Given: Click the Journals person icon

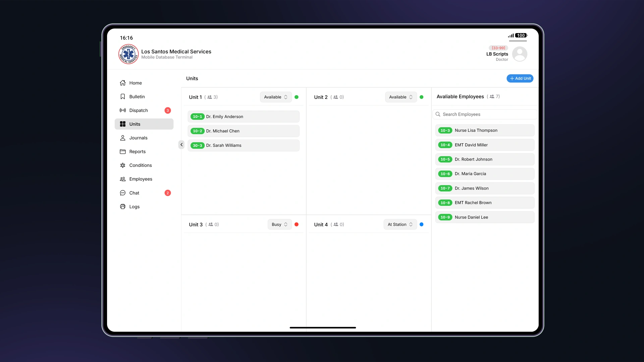Looking at the screenshot, I should point(123,138).
